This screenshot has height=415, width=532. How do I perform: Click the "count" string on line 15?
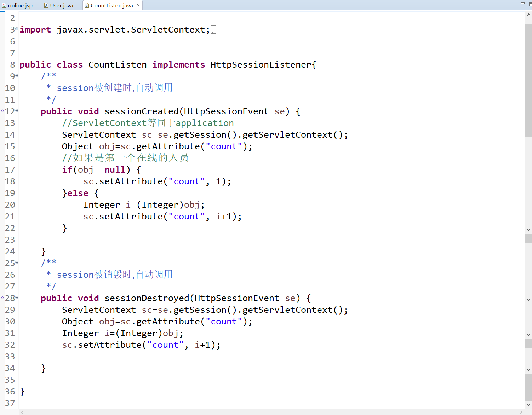click(224, 146)
